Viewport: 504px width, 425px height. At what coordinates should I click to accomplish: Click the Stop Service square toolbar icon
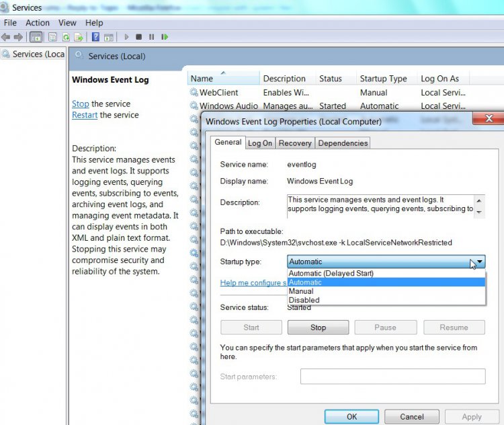tap(139, 37)
